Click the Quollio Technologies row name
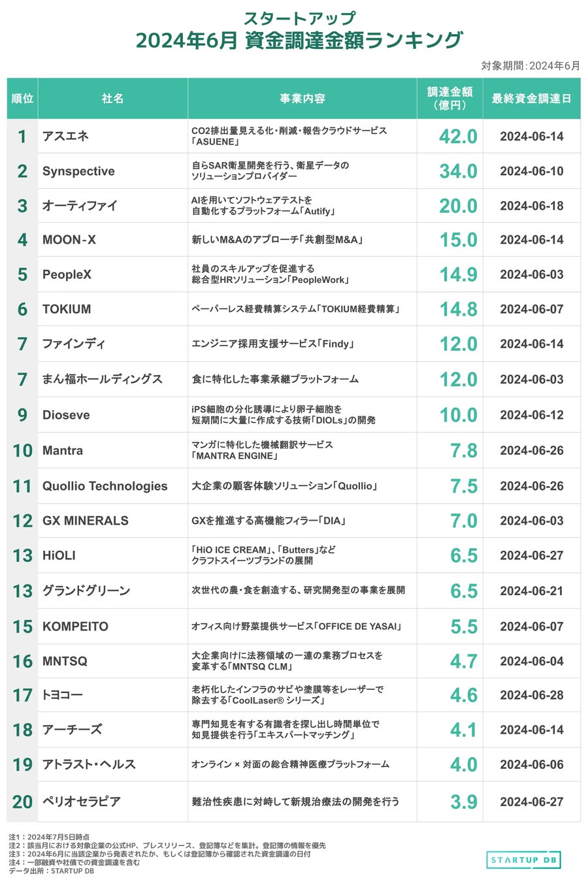The image size is (588, 882). click(105, 486)
